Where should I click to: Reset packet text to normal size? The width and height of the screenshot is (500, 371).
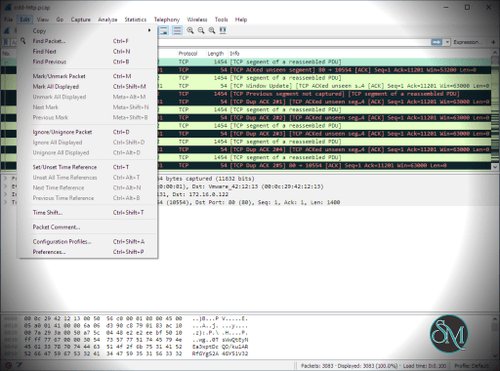212,30
